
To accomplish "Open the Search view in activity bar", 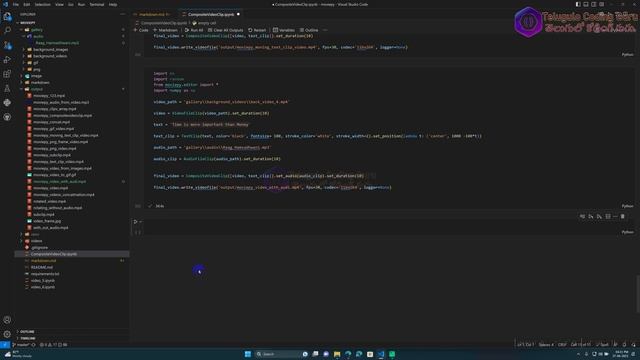I will (x=7, y=31).
